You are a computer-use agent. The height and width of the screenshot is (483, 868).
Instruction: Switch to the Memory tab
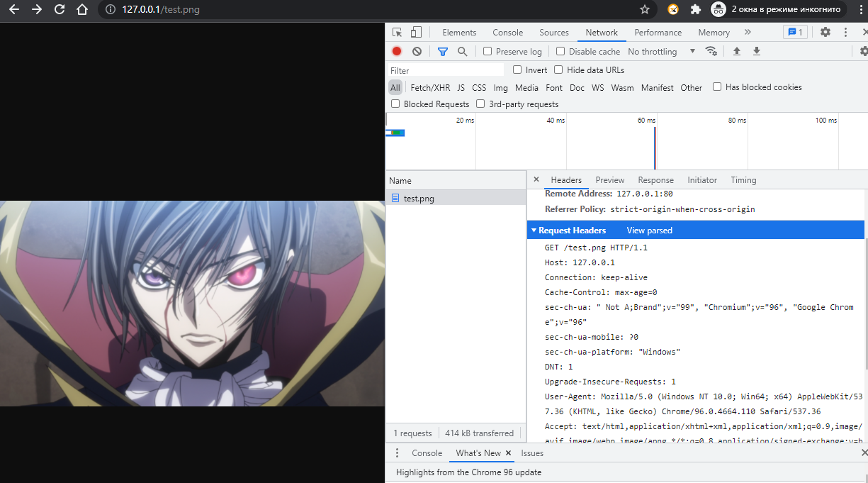[714, 33]
